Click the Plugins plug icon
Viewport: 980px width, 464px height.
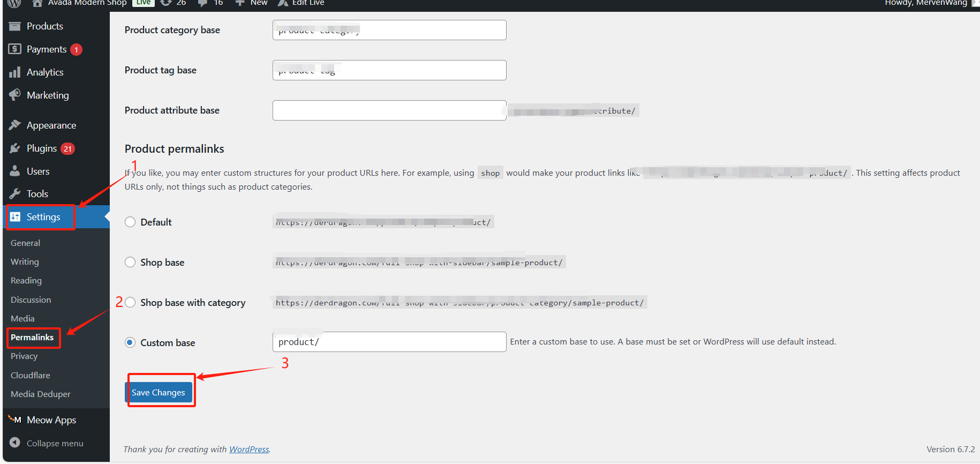[x=15, y=148]
